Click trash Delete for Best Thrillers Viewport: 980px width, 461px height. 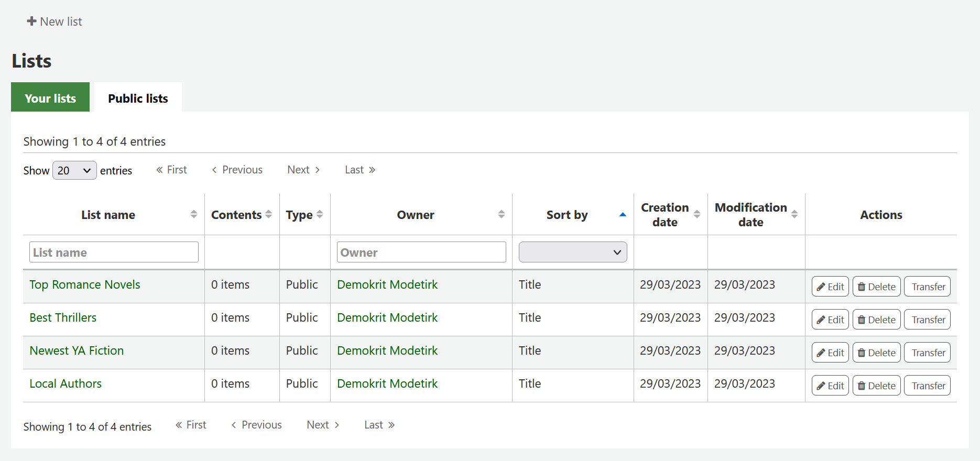tap(876, 320)
